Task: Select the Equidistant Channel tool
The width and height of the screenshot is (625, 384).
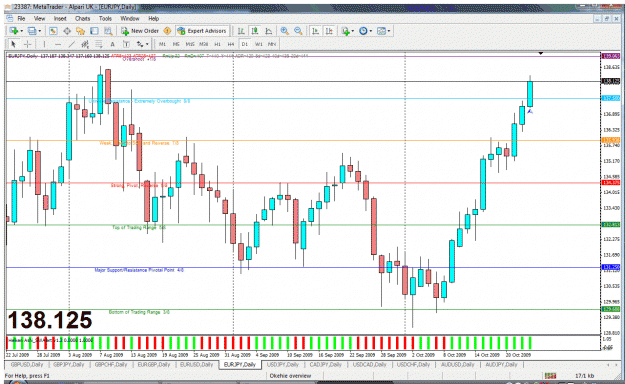Action: click(x=85, y=44)
